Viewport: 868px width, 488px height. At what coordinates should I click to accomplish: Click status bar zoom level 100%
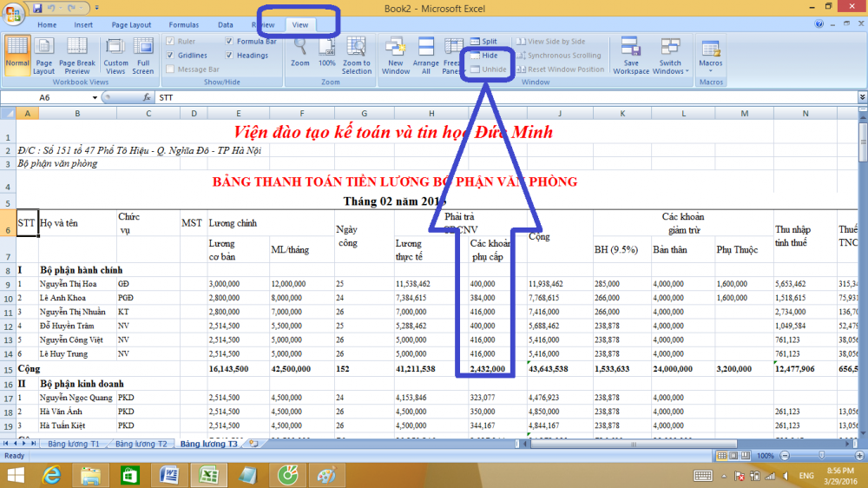(x=766, y=455)
